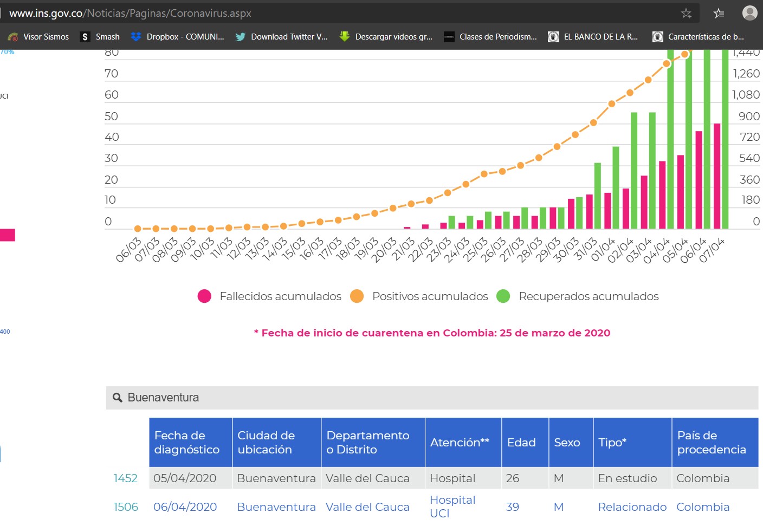Open the Visor Sismos bookmark
This screenshot has width=763, height=532.
click(x=38, y=36)
